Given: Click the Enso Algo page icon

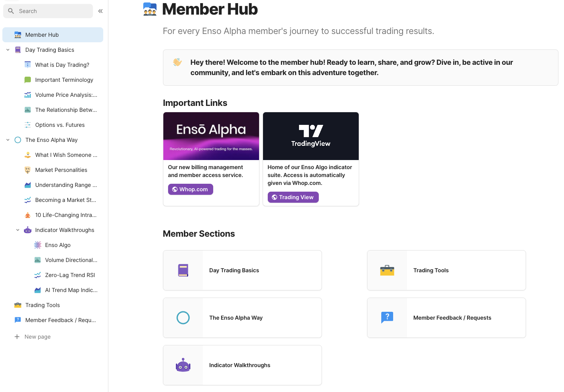Looking at the screenshot, I should pyautogui.click(x=38, y=245).
